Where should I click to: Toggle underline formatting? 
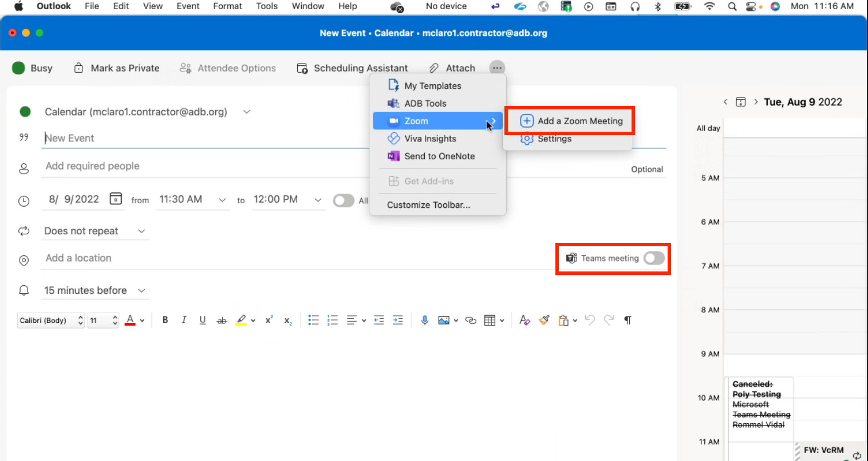(x=203, y=320)
